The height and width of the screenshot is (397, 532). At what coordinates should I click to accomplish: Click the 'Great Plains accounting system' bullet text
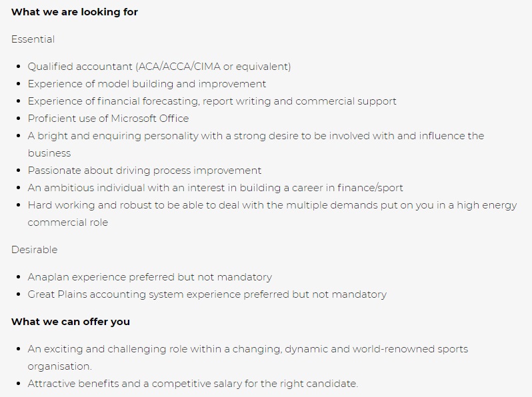[207, 294]
